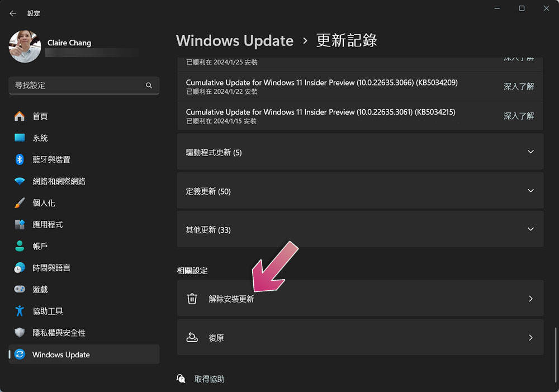The height and width of the screenshot is (392, 559).
Task: Open the 系統 settings page
Action: tap(40, 138)
